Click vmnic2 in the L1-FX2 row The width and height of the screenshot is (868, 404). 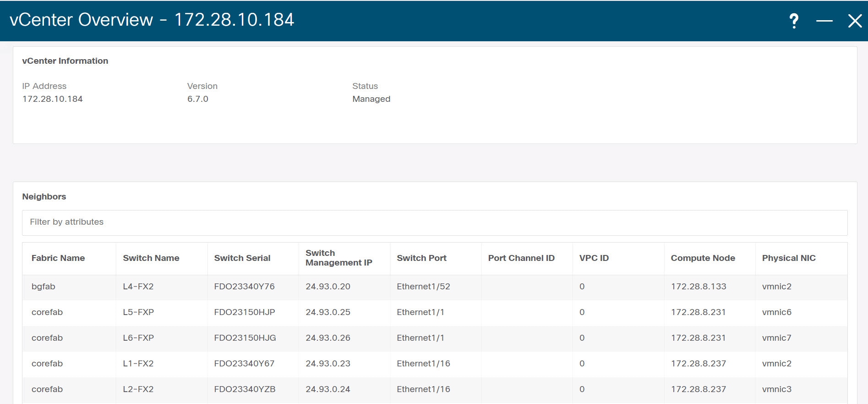click(777, 364)
